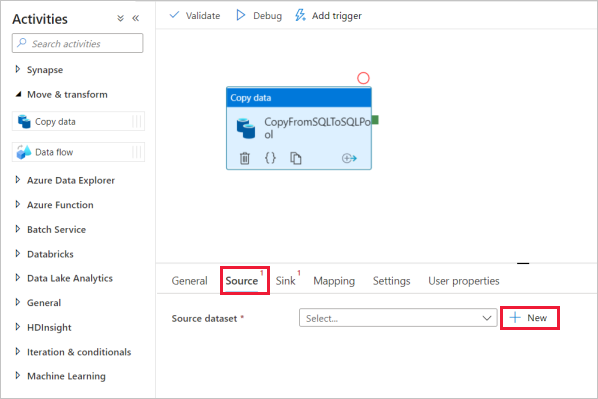This screenshot has height=399, width=598.
Task: Expand the Synapse activity group
Action: (18, 69)
